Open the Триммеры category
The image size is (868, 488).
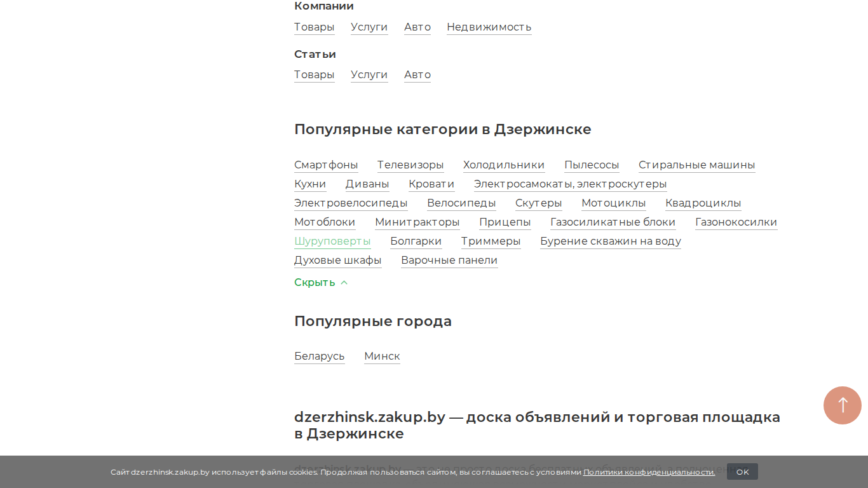(491, 241)
